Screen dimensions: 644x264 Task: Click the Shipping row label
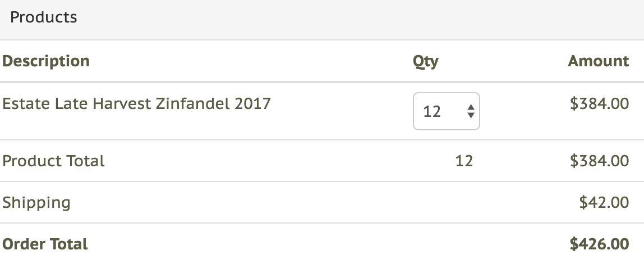(36, 203)
